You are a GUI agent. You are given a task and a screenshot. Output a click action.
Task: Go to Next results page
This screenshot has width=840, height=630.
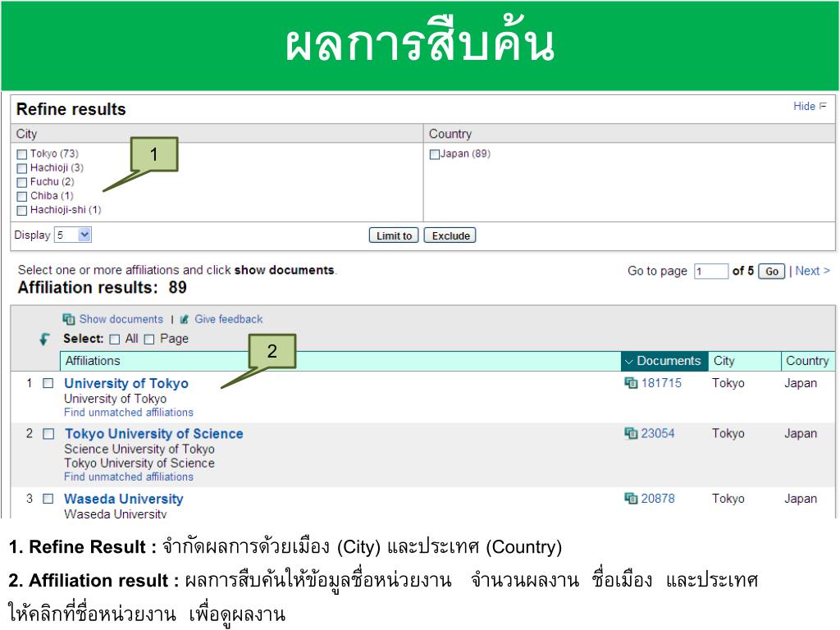[812, 271]
